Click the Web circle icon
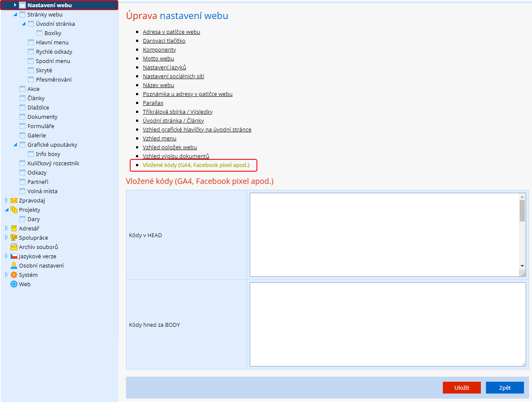This screenshot has width=532, height=402. tap(14, 284)
